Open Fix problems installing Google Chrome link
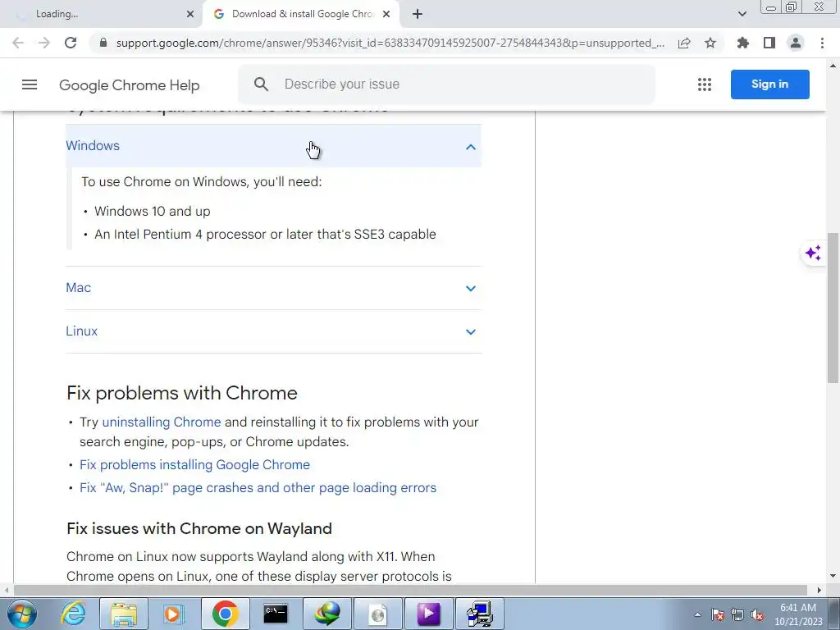 click(194, 464)
